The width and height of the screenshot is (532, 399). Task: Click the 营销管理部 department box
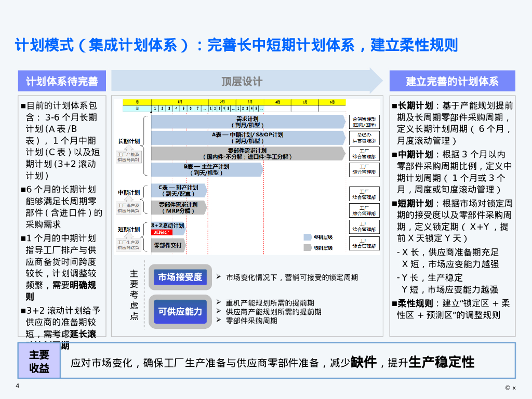tap(364, 122)
